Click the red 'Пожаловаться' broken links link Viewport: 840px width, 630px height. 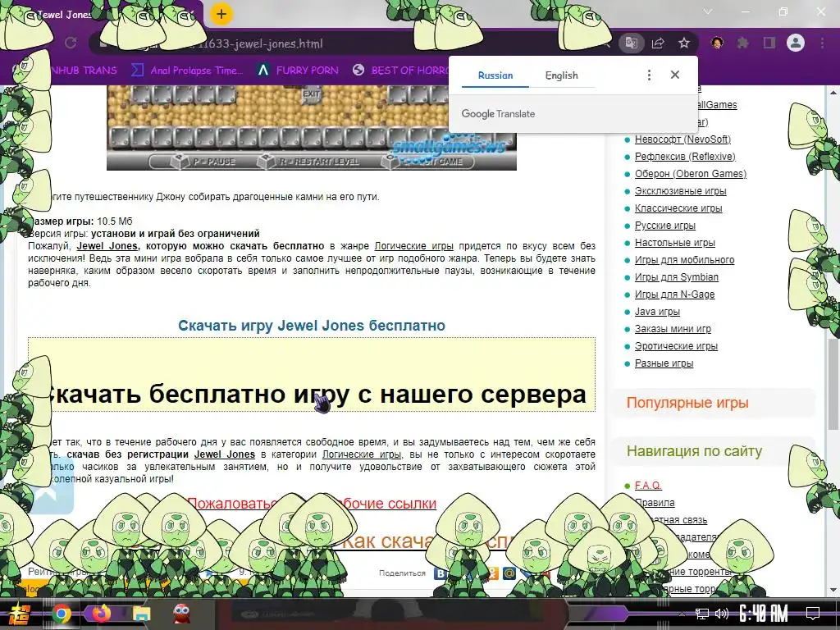(x=311, y=504)
